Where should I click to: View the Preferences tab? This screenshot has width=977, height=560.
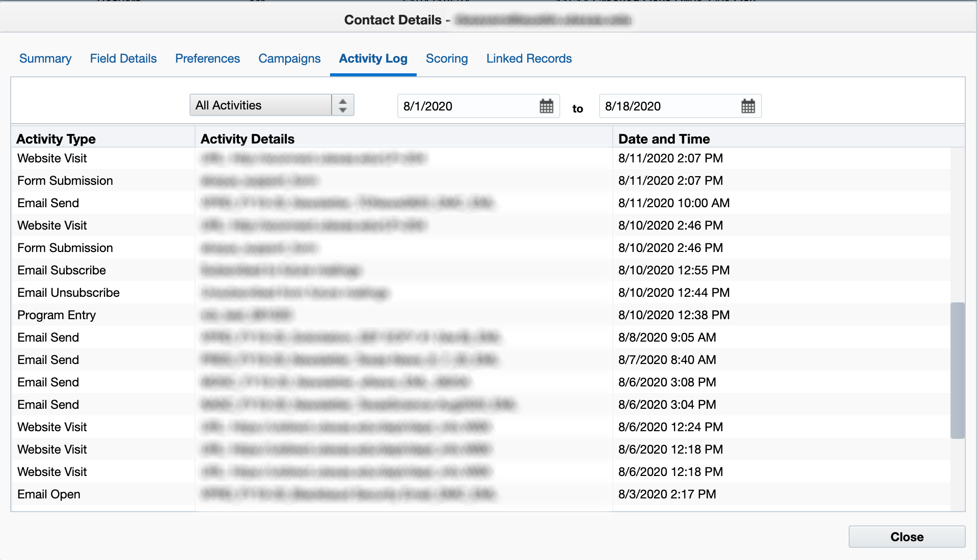(207, 59)
